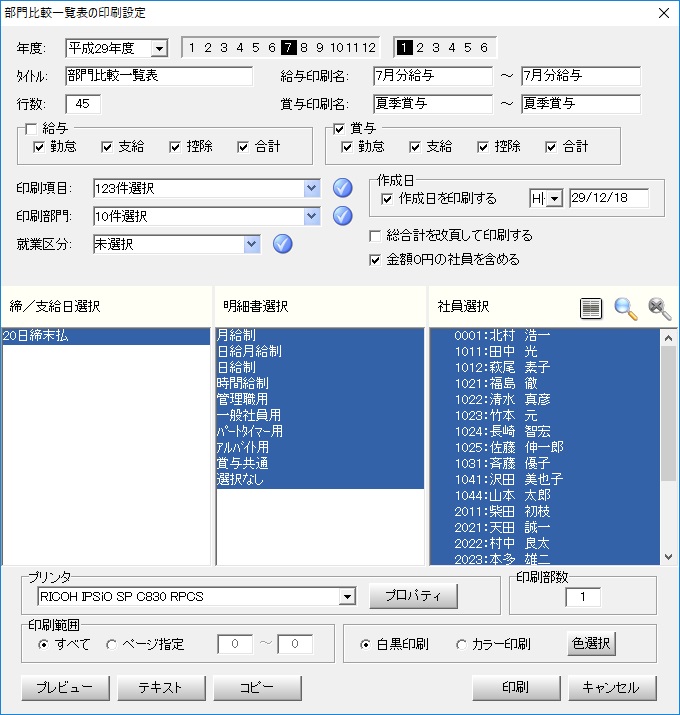
Task: Select bonus number 6 in bonus selector
Action: click(x=484, y=47)
